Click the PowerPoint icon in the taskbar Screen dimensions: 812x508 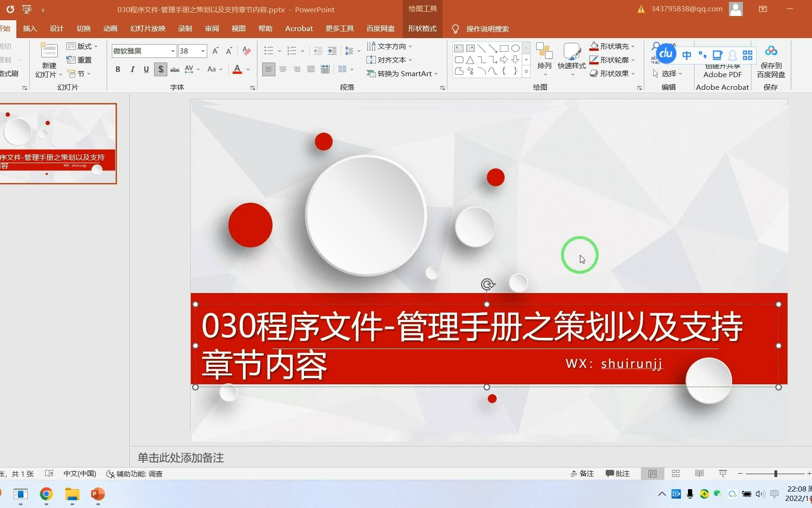point(98,494)
